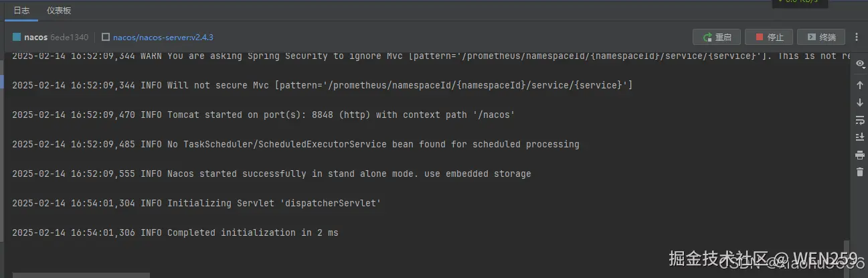The width and height of the screenshot is (868, 278).
Task: Clear the log with the trash icon
Action: click(x=860, y=172)
